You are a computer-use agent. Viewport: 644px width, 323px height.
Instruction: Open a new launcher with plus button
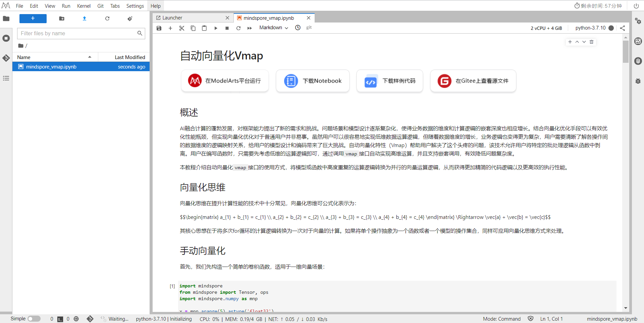[x=33, y=18]
